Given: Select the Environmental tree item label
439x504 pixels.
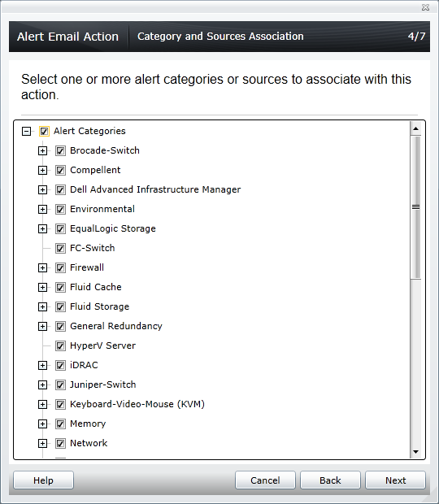Looking at the screenshot, I should tap(102, 209).
